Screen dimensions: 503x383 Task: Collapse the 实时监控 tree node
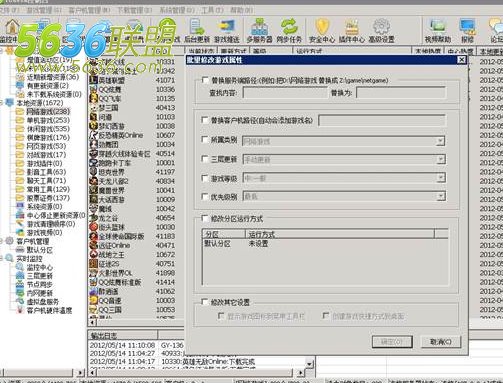[1, 258]
